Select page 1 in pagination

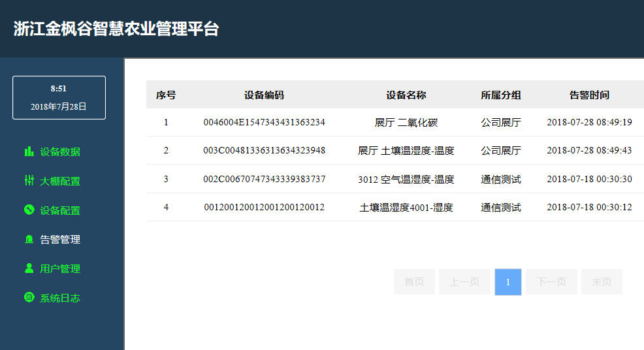[508, 282]
